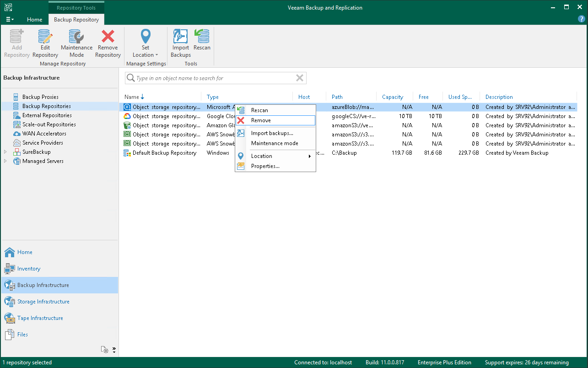Screen dimensions: 588x368
Task: Clear the search box with the X button
Action: 300,78
